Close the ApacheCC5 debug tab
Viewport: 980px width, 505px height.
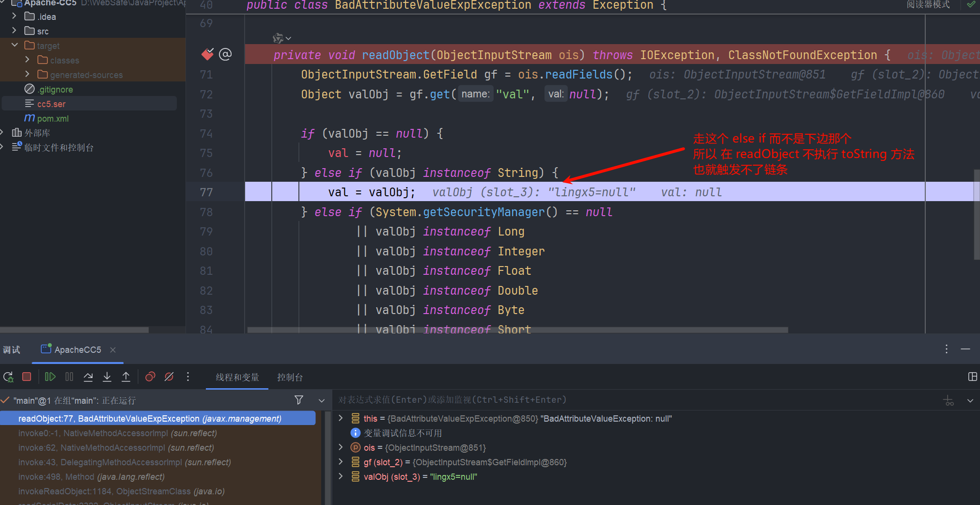click(113, 350)
